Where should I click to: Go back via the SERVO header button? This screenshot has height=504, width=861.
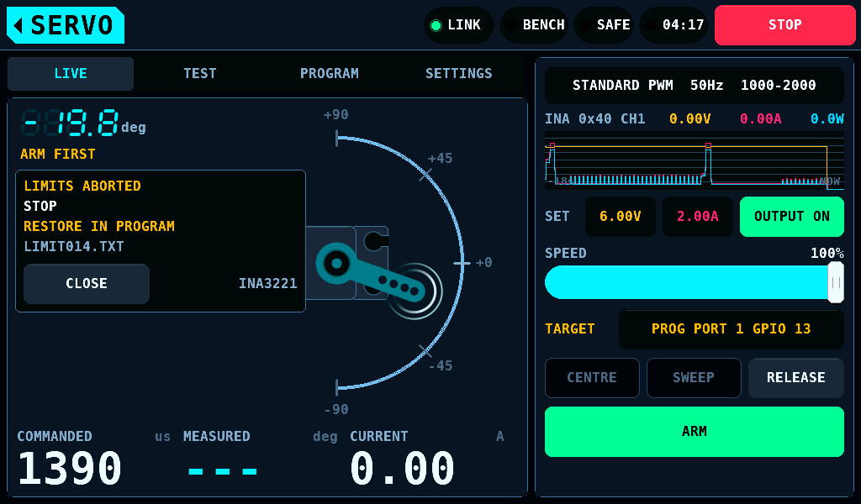coord(66,25)
